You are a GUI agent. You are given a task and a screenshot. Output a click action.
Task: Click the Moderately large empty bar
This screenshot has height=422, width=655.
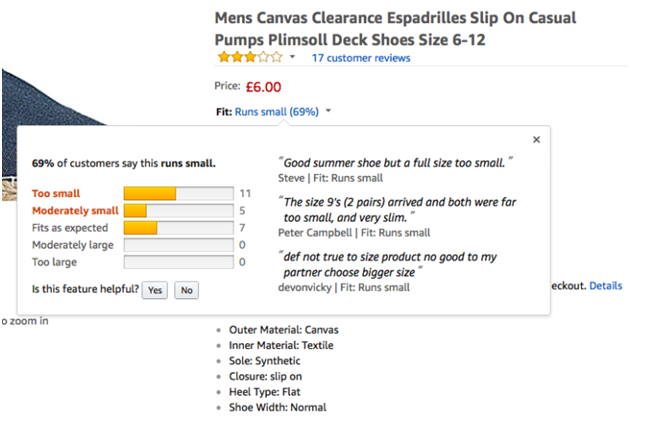click(x=178, y=245)
